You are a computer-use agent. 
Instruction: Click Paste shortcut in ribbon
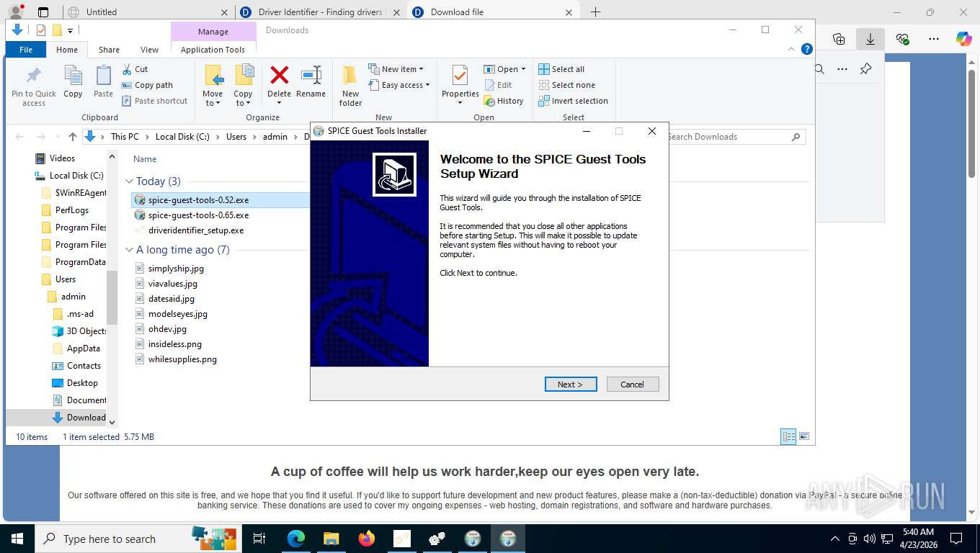154,101
